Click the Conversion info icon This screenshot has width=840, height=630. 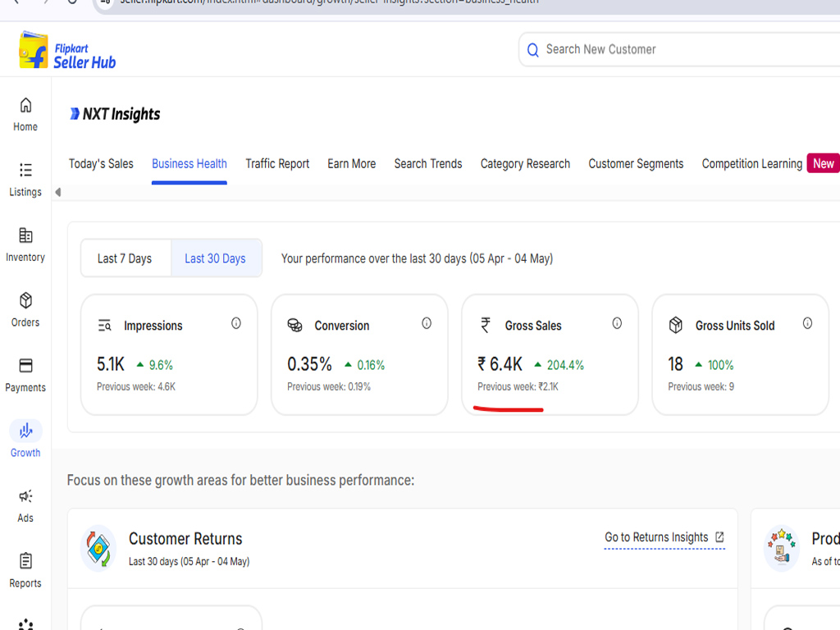[x=427, y=323]
